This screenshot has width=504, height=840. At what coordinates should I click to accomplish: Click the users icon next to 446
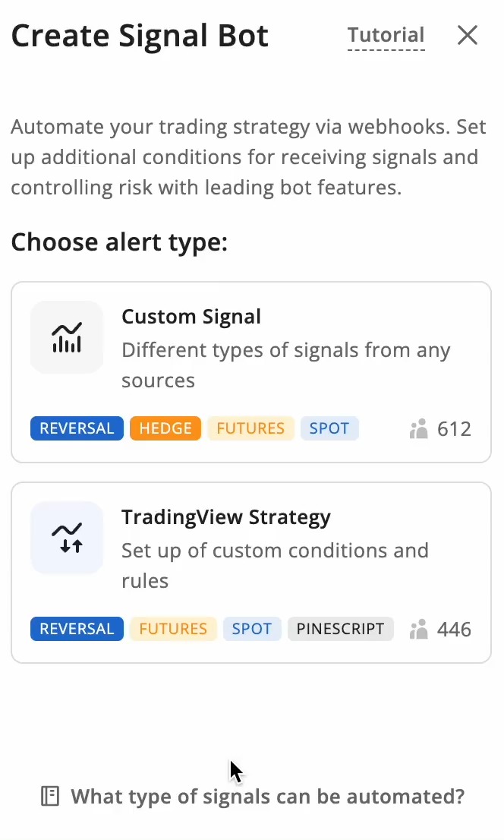[417, 629]
